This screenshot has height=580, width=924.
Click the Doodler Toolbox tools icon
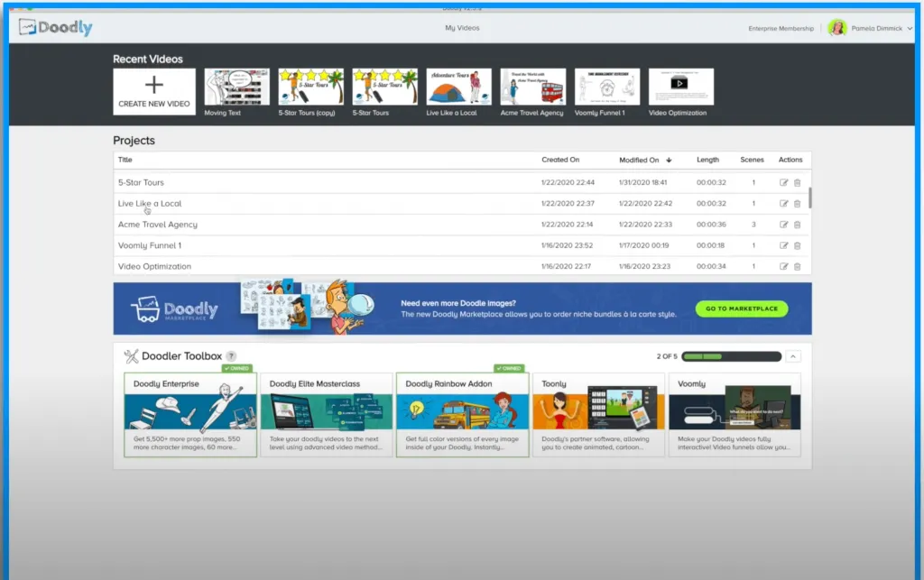click(x=131, y=356)
